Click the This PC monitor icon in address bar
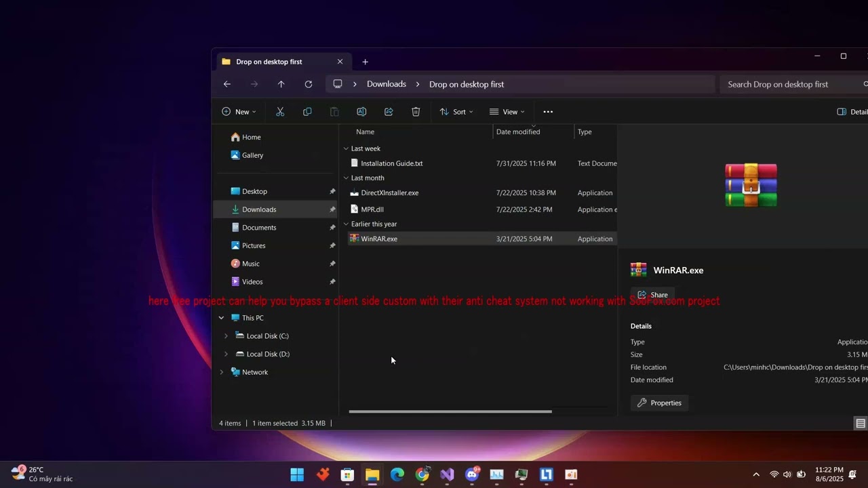Screen dimensions: 868x488 coord(338,84)
